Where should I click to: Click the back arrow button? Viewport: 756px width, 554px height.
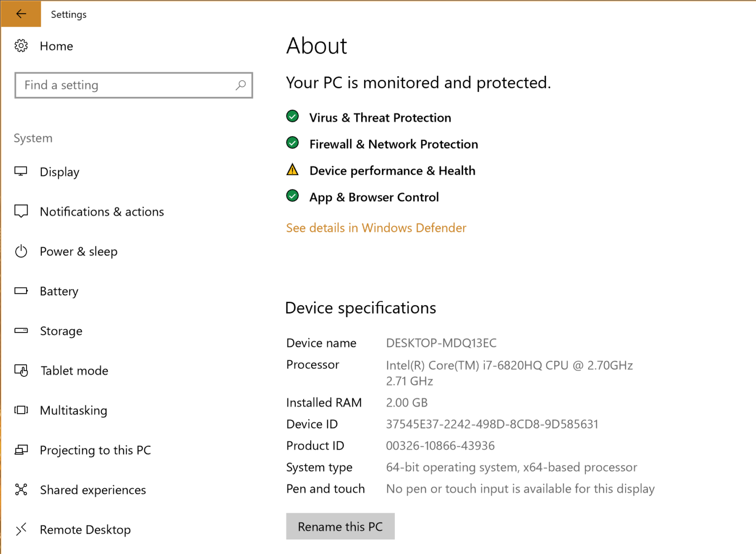pyautogui.click(x=20, y=14)
